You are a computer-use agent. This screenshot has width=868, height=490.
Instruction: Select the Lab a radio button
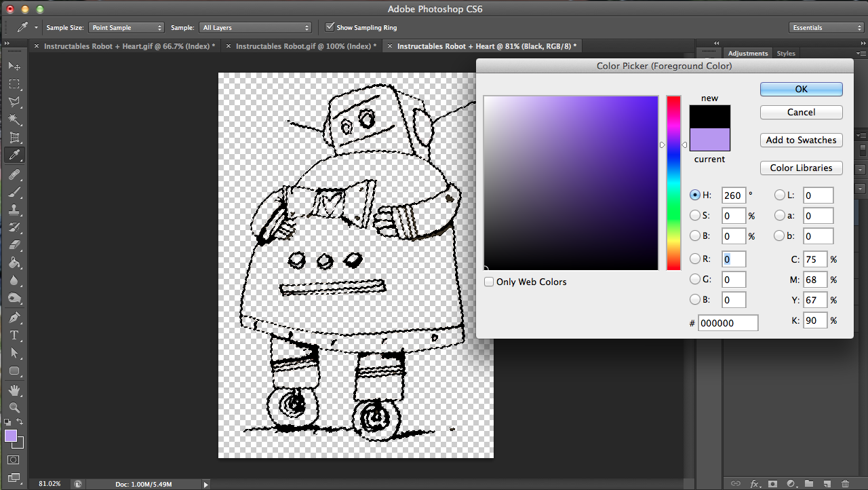click(x=779, y=215)
